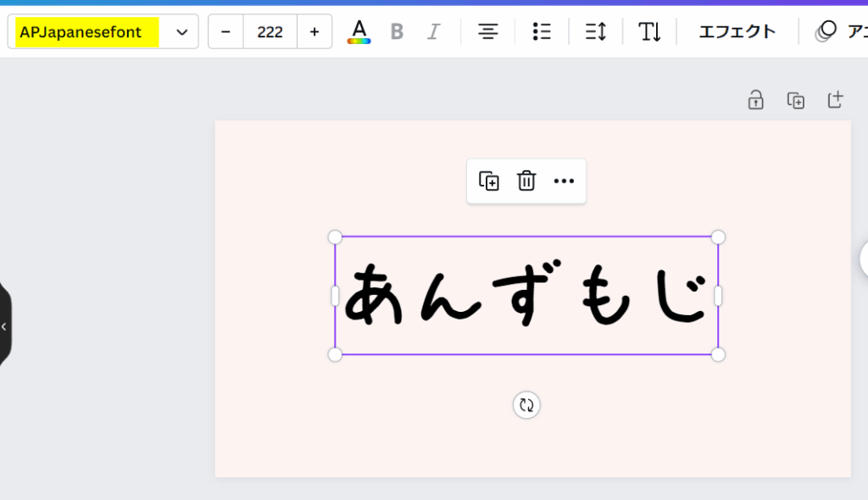Viewport: 868px width, 500px height.
Task: Change text alignment
Action: (x=487, y=32)
